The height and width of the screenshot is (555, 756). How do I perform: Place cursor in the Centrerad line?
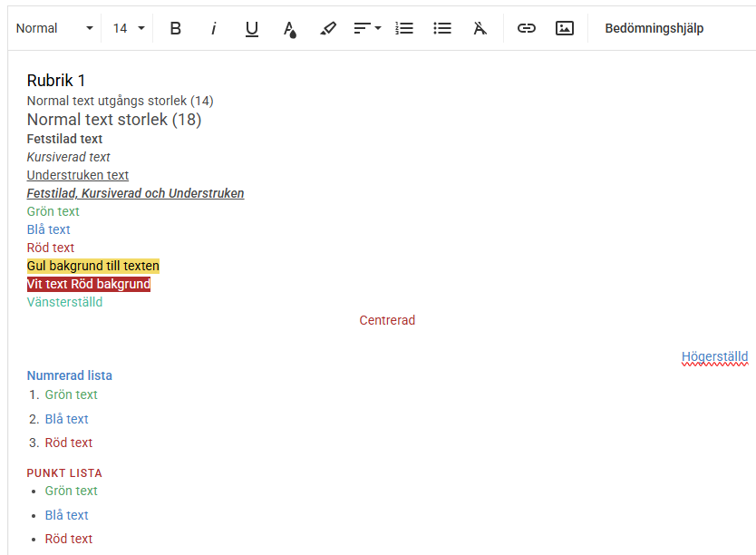click(387, 320)
